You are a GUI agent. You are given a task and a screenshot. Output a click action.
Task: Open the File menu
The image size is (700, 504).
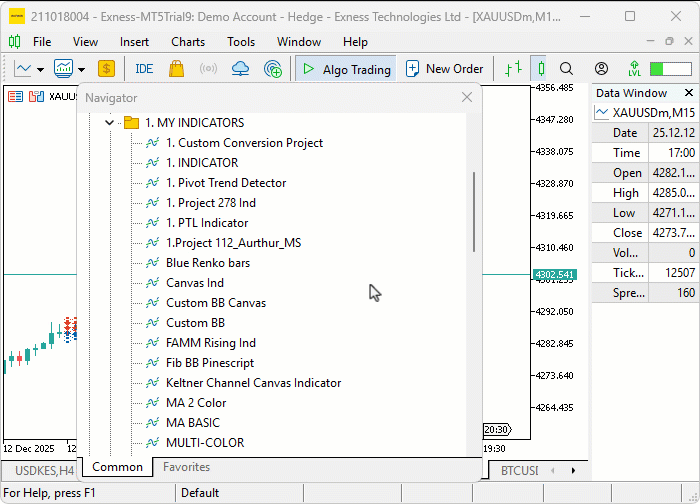click(x=42, y=42)
